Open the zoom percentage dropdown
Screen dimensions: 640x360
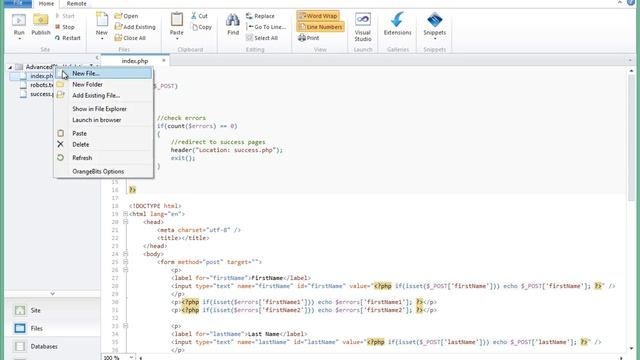coord(131,357)
